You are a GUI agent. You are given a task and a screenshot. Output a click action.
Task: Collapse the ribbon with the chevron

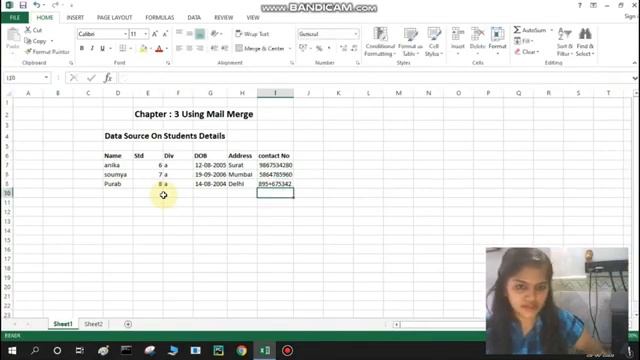click(635, 63)
